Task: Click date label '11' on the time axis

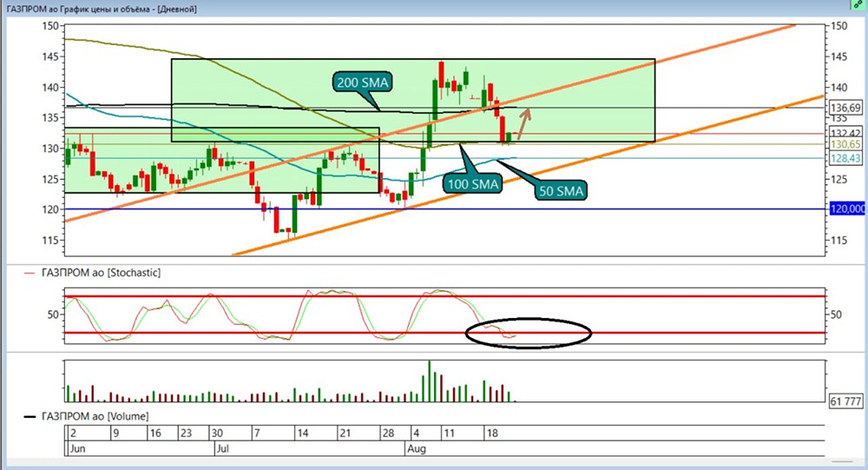Action: pyautogui.click(x=449, y=434)
